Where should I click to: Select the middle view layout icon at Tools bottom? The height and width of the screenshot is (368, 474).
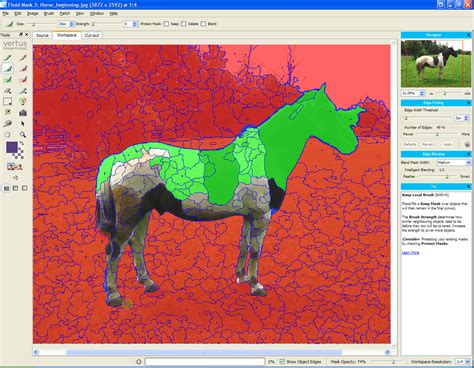[15, 188]
